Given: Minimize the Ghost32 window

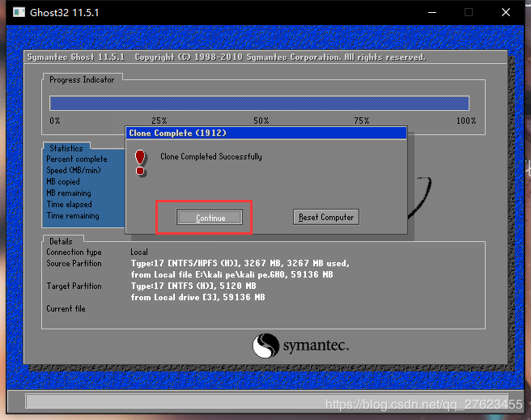Looking at the screenshot, I should click(432, 12).
